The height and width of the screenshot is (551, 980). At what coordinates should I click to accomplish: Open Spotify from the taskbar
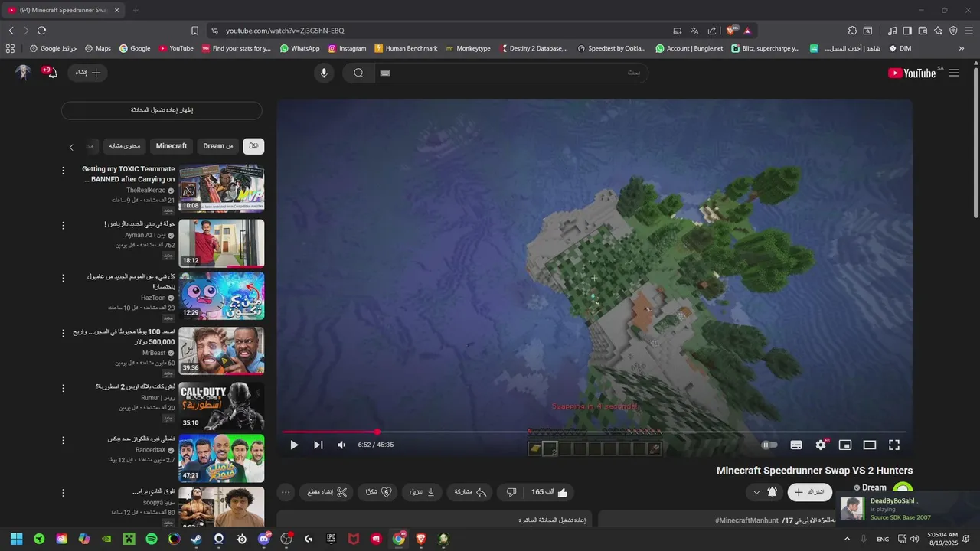[152, 539]
